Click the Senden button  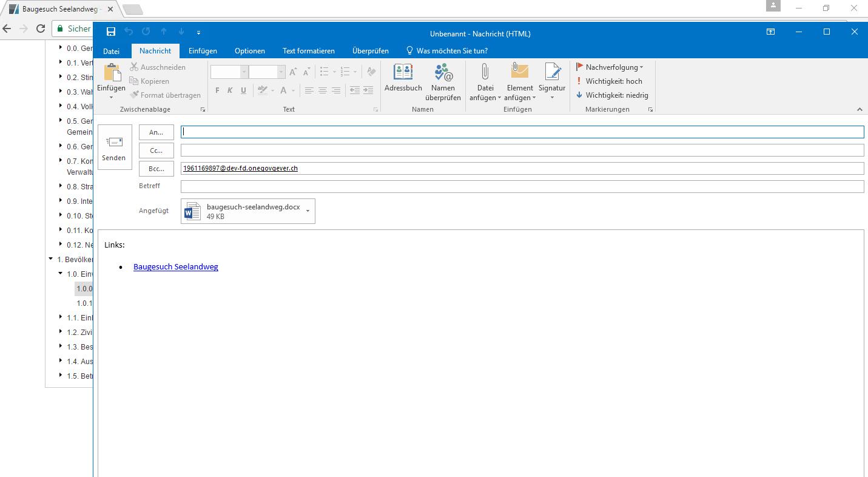coord(115,147)
